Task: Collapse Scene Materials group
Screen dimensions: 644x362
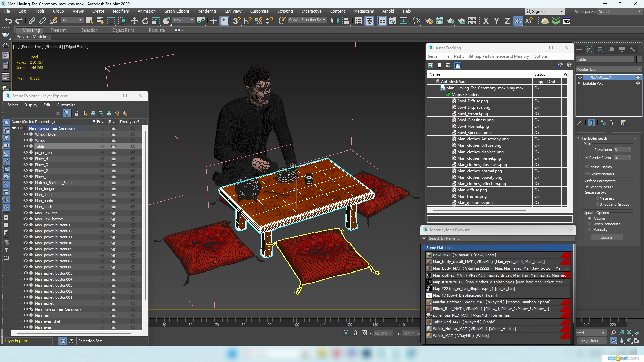Action: point(424,248)
